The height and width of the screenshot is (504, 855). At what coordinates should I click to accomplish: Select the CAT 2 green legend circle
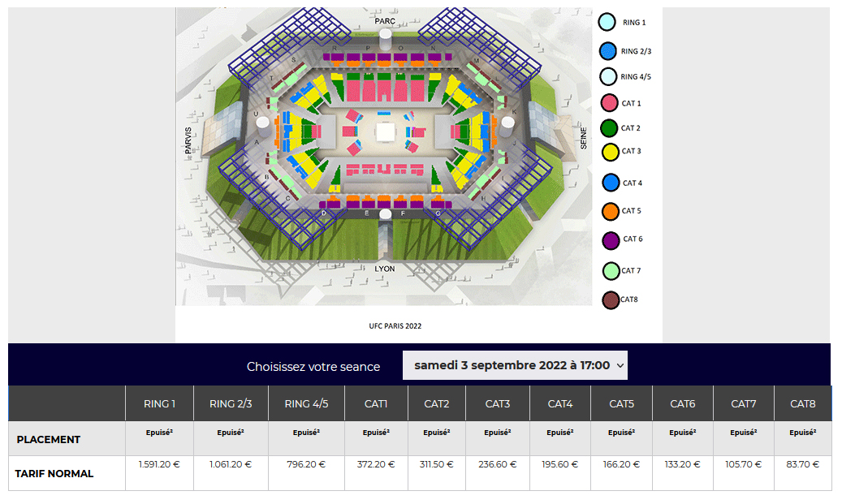pyautogui.click(x=609, y=127)
